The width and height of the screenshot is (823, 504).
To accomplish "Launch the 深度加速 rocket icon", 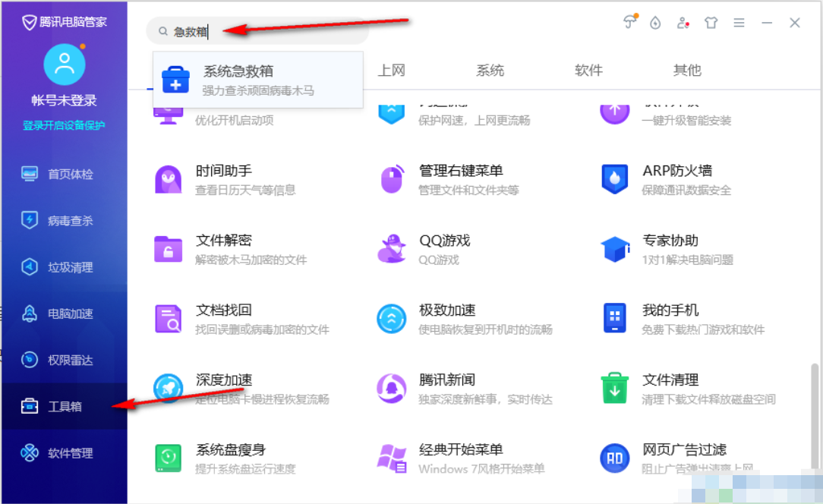I will point(168,389).
